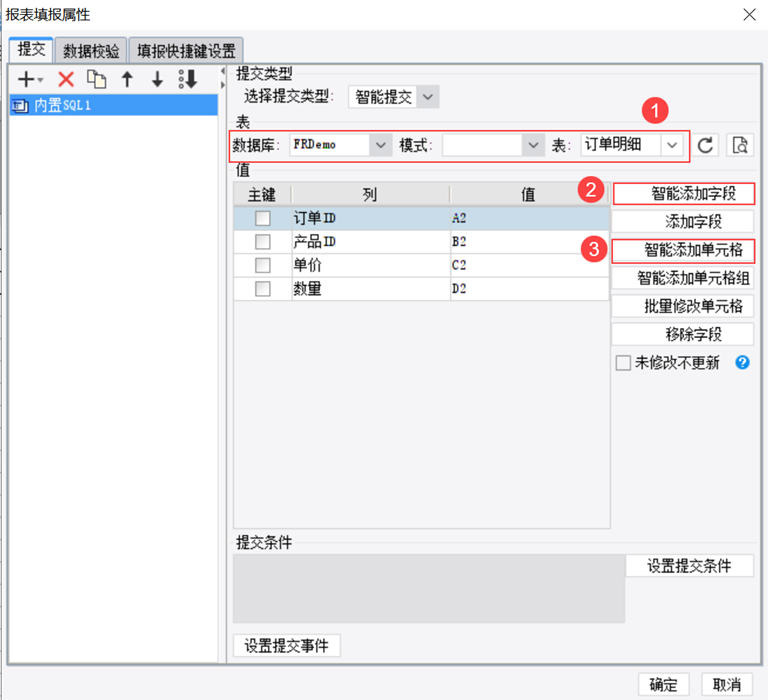Screen dimensions: 768x700
Task: Click the refresh table icon
Action: pyautogui.click(x=705, y=145)
